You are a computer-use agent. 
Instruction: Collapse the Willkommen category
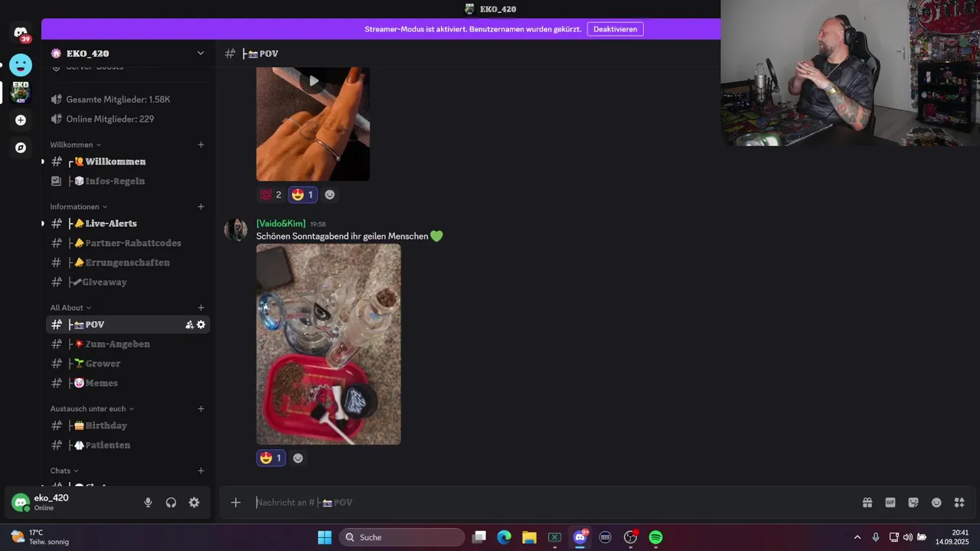[75, 145]
